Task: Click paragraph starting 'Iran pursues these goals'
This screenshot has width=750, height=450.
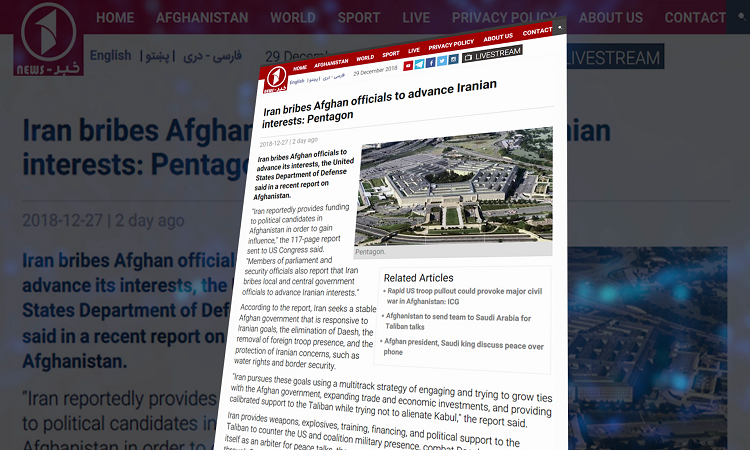Action: pos(391,399)
